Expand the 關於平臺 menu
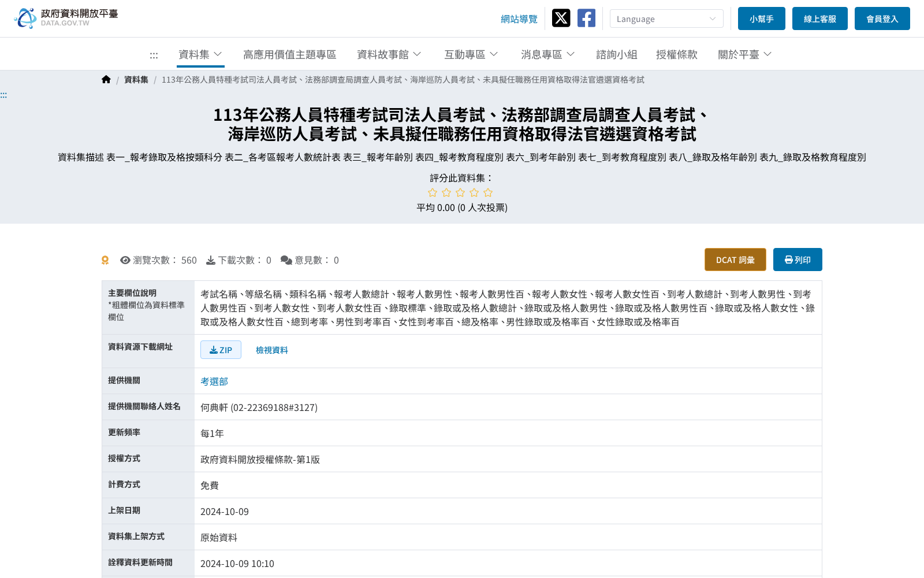This screenshot has width=924, height=578. (745, 54)
